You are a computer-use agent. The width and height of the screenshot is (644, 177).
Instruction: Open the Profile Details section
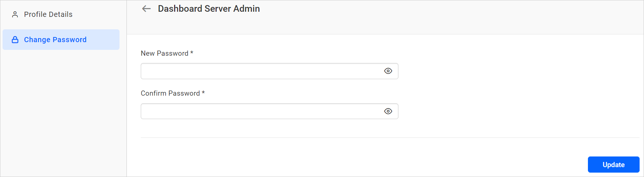pos(48,14)
